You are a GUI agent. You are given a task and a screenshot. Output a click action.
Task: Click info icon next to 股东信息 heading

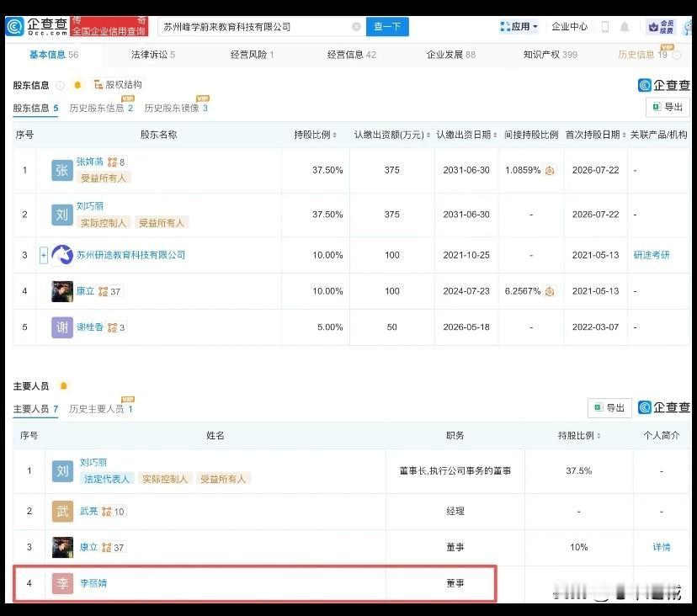60,85
